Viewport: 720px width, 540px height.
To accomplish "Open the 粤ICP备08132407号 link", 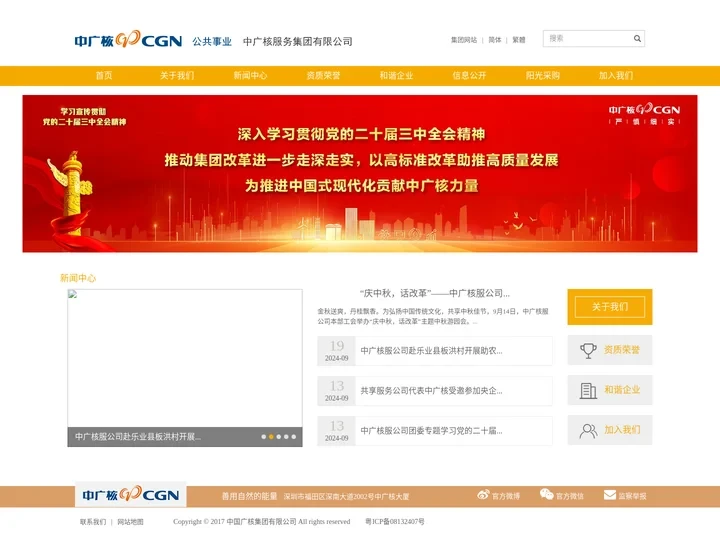I will [395, 522].
